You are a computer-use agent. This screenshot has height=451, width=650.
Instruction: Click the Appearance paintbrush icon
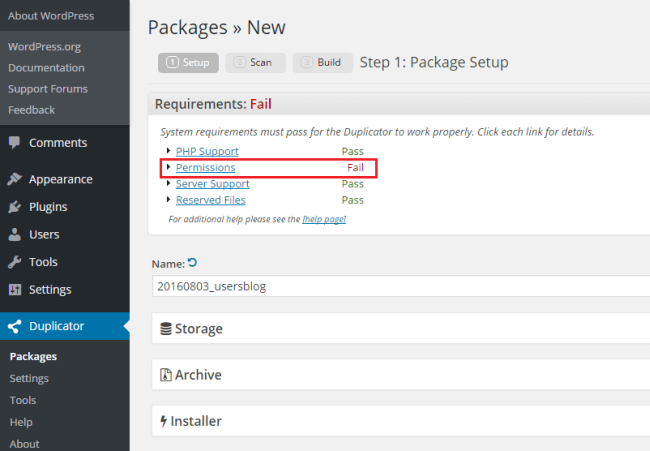pos(15,180)
